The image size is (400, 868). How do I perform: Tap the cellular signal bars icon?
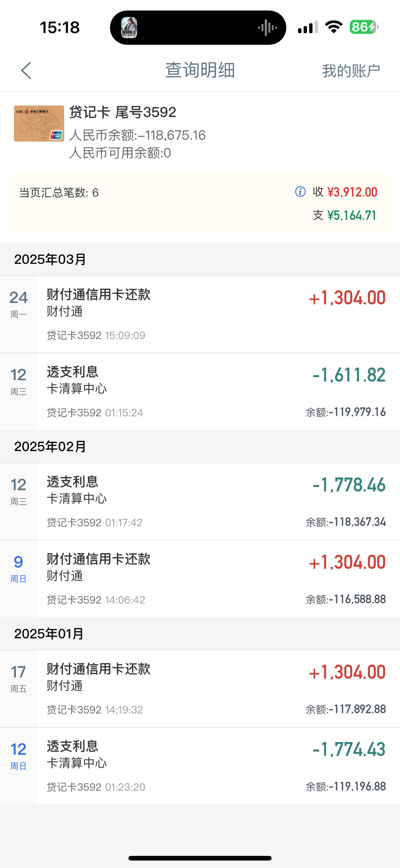pos(308,27)
